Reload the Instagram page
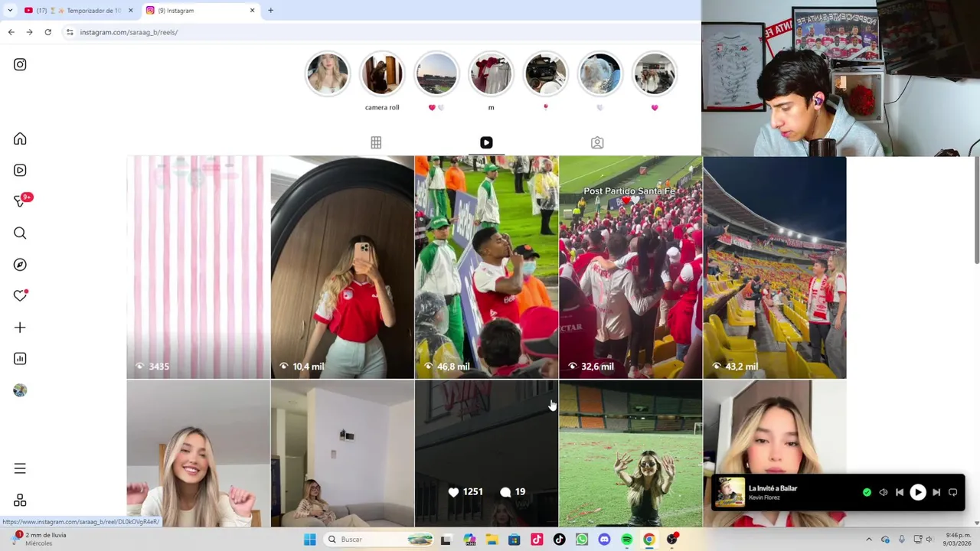This screenshot has height=551, width=980. point(47,32)
